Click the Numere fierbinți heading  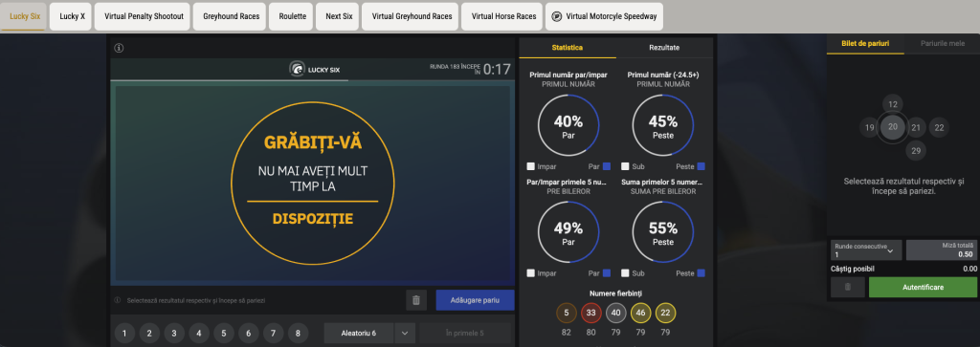point(615,293)
